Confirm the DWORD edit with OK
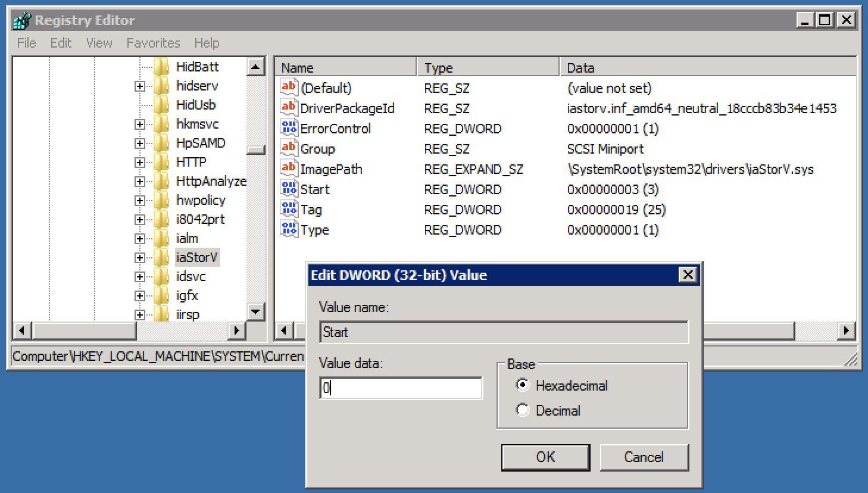 pyautogui.click(x=545, y=457)
